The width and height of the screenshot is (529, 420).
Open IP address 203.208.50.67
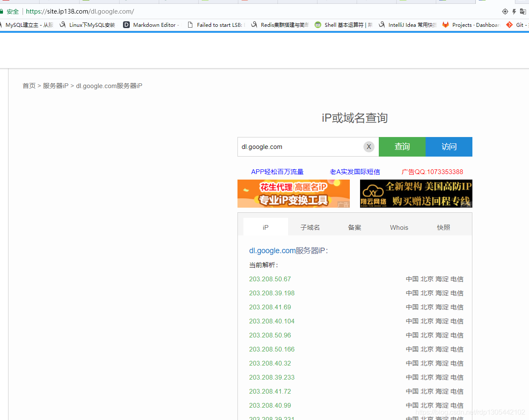pos(270,279)
